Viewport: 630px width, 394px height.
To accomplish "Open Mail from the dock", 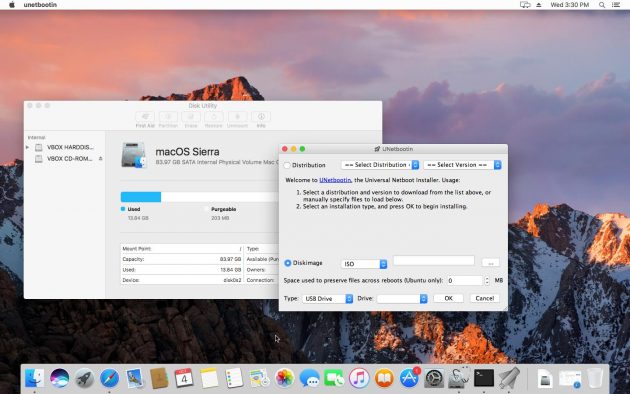I will click(134, 378).
